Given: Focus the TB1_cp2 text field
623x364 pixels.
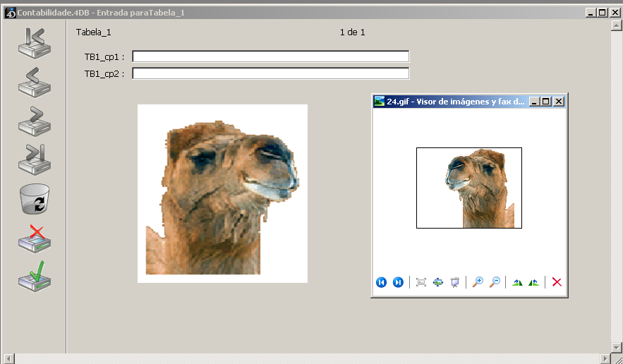Looking at the screenshot, I should (x=270, y=73).
